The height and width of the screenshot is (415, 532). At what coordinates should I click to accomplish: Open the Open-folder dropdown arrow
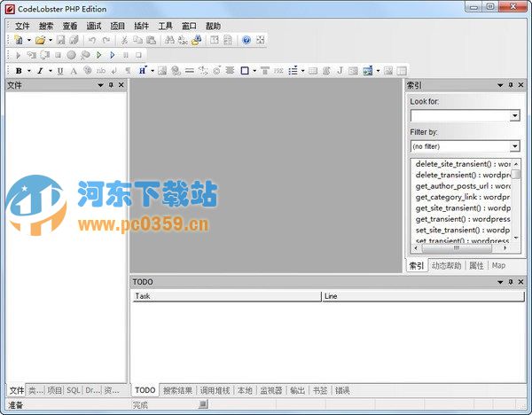(x=51, y=40)
